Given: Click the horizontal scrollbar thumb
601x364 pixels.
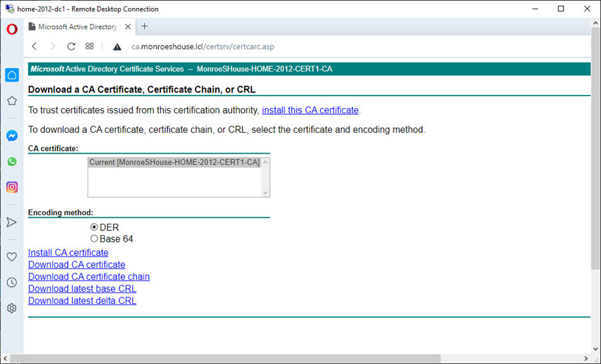Looking at the screenshot, I should [226, 358].
